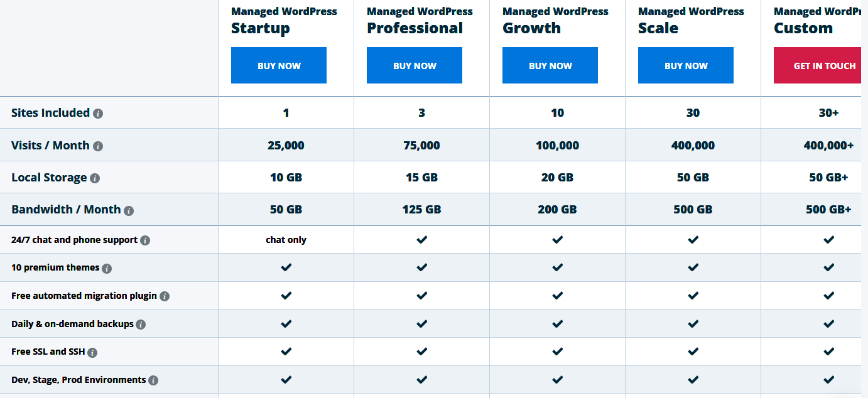Open the Daily & on-demand backups info icon

(141, 325)
